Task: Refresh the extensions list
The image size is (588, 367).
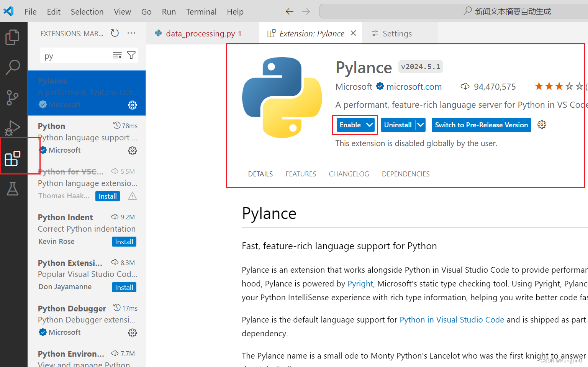Action: [115, 33]
